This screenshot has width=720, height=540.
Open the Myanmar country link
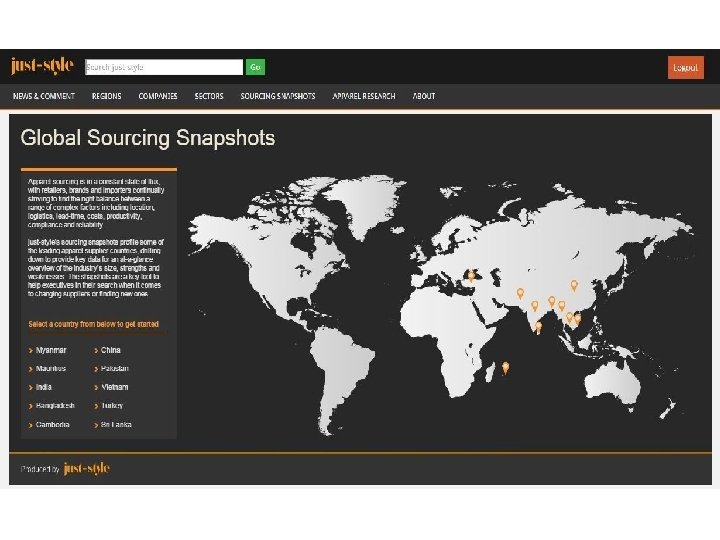(x=51, y=350)
